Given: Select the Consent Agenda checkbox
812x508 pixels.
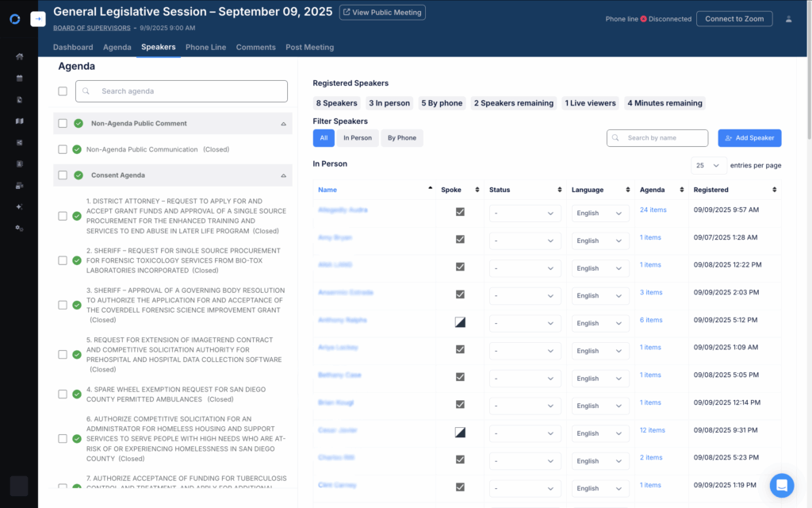Looking at the screenshot, I should coord(62,175).
